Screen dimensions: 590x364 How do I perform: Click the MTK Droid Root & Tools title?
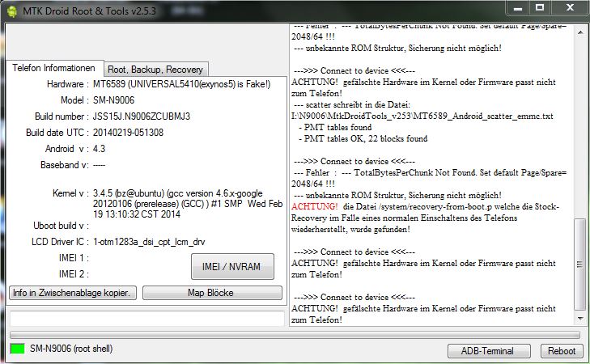tap(89, 11)
